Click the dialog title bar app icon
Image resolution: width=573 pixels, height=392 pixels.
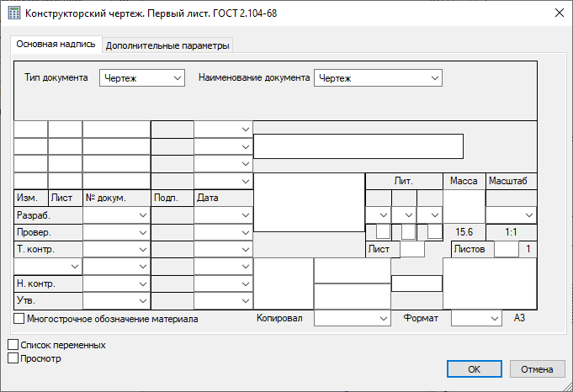tap(13, 13)
